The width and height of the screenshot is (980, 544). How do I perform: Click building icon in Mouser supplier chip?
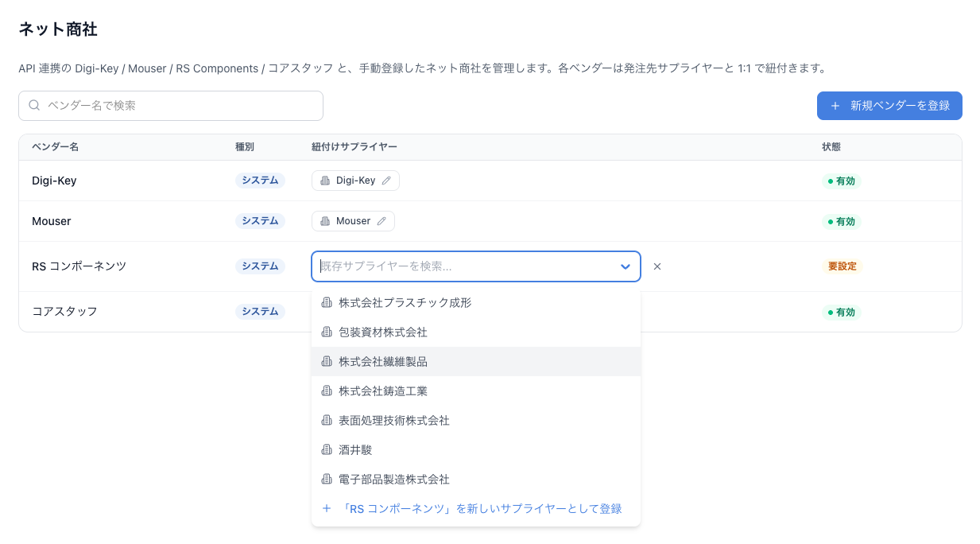tap(325, 221)
